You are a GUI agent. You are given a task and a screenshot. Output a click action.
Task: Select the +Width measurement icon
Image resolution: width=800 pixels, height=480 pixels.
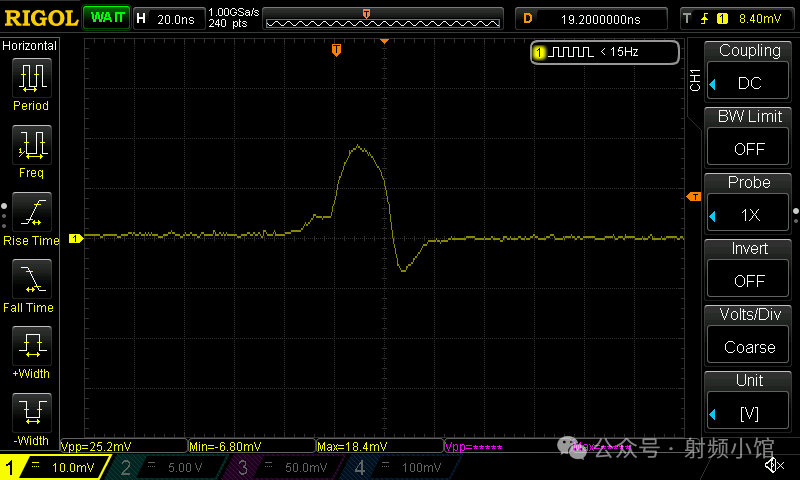pyautogui.click(x=31, y=347)
